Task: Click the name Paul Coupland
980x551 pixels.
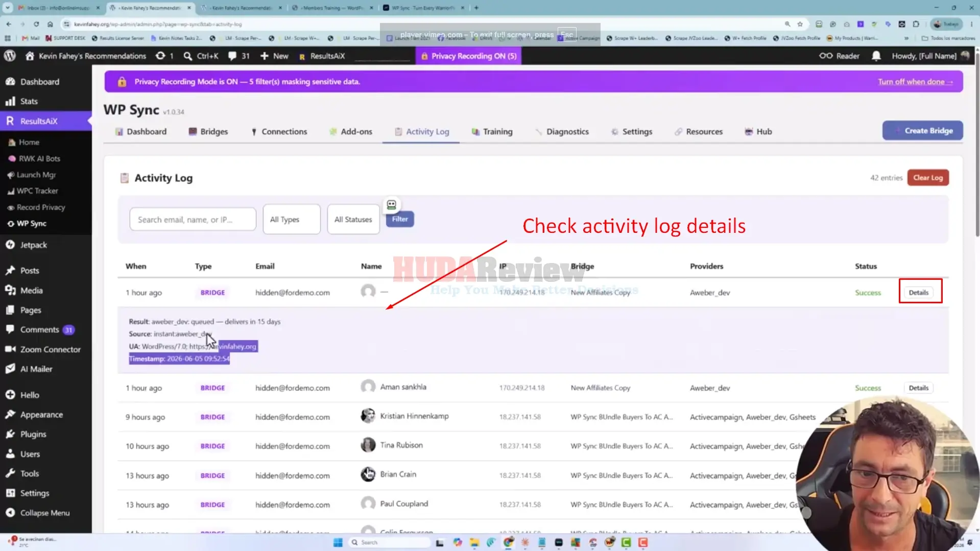Action: pyautogui.click(x=404, y=504)
